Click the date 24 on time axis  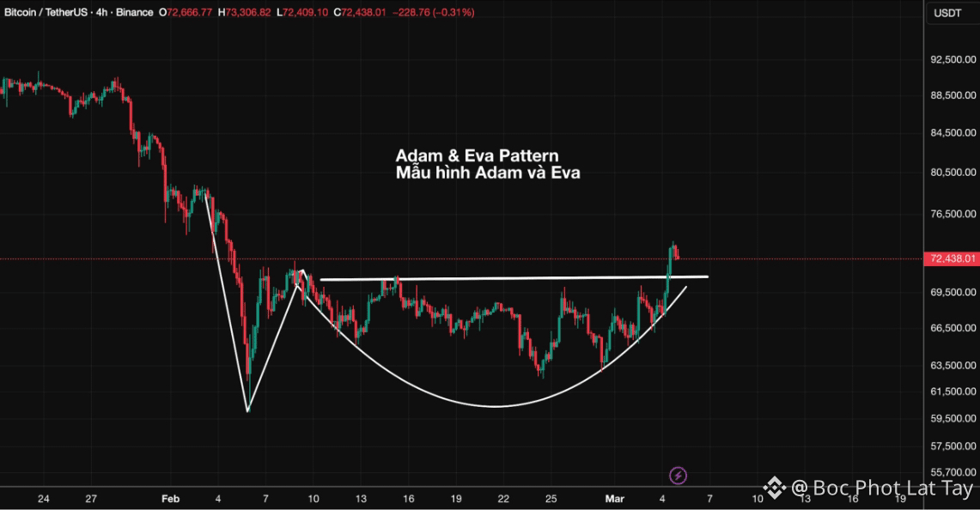pyautogui.click(x=43, y=499)
